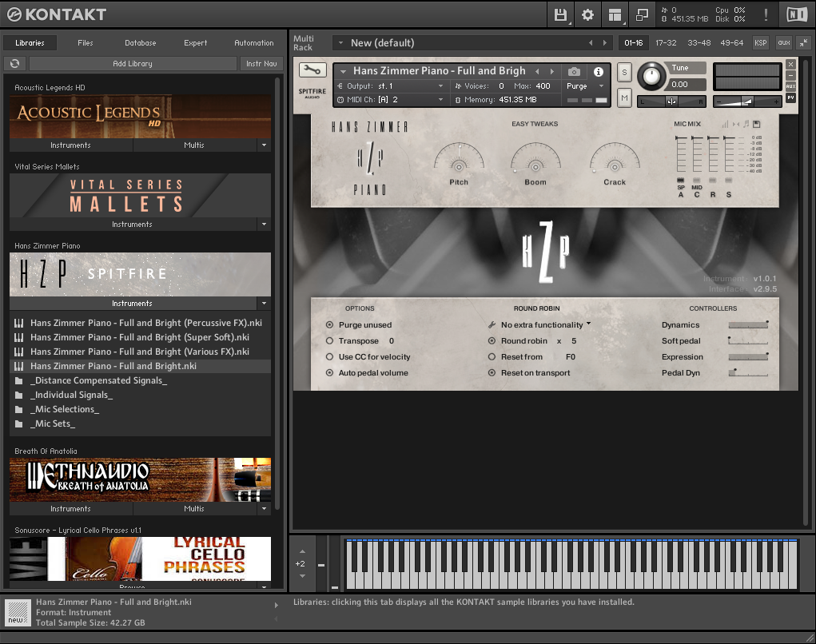This screenshot has width=816, height=644.
Task: Click next multi arrow in Multi Rack
Action: (605, 42)
